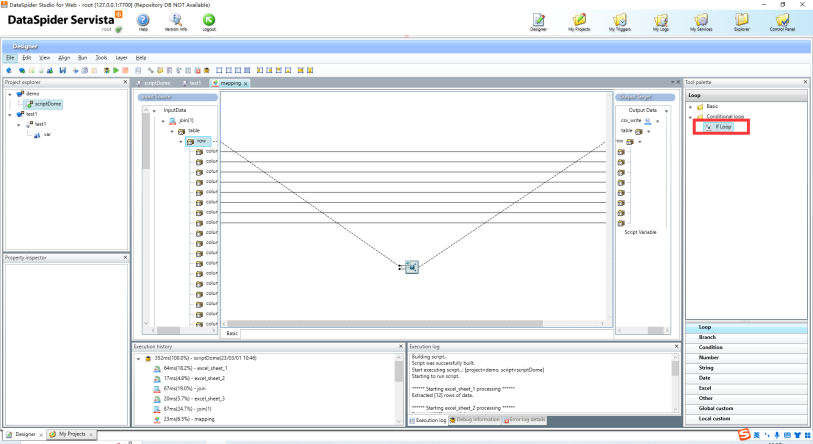Open the Control Panel launcher icon

pos(782,20)
